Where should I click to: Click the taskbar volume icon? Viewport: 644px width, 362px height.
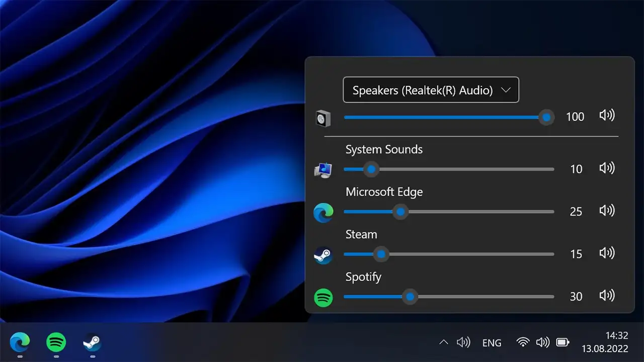[x=543, y=342]
